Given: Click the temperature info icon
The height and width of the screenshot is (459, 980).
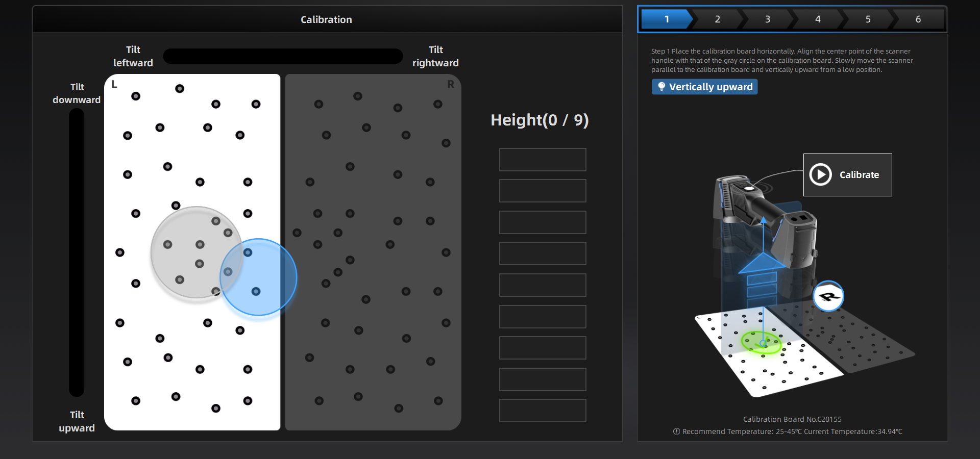Looking at the screenshot, I should point(676,431).
